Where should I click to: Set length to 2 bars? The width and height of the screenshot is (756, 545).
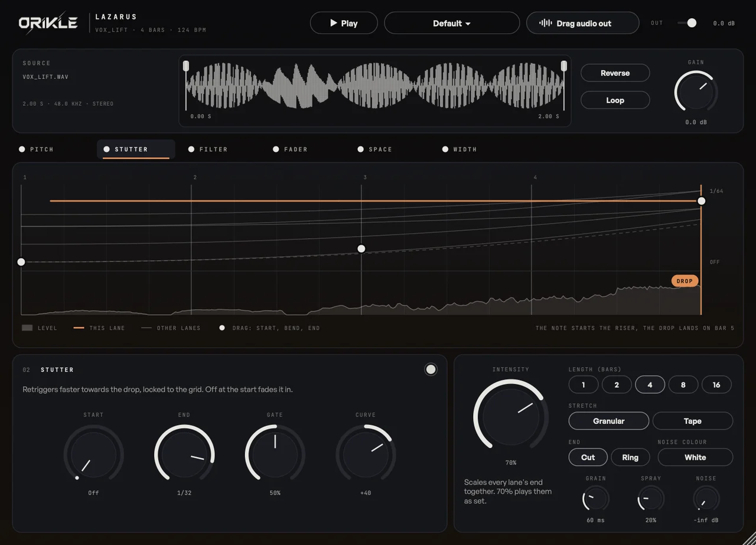point(617,385)
